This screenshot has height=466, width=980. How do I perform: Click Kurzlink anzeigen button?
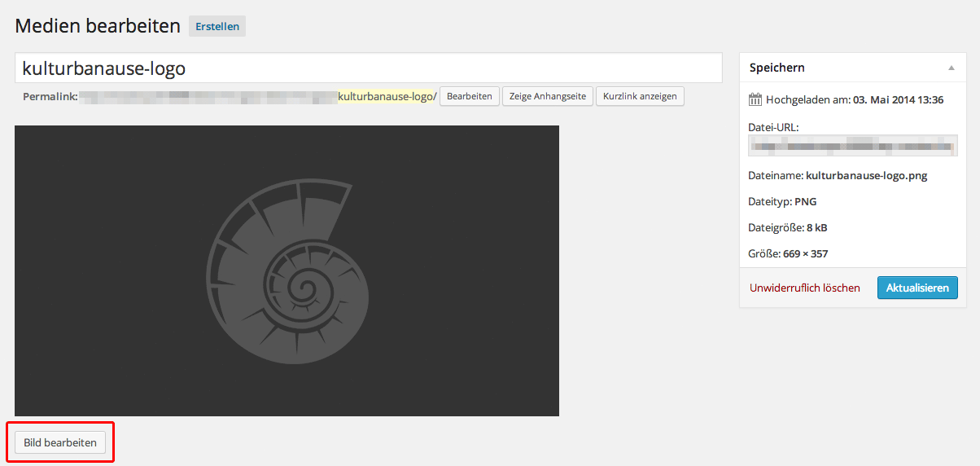(x=640, y=96)
